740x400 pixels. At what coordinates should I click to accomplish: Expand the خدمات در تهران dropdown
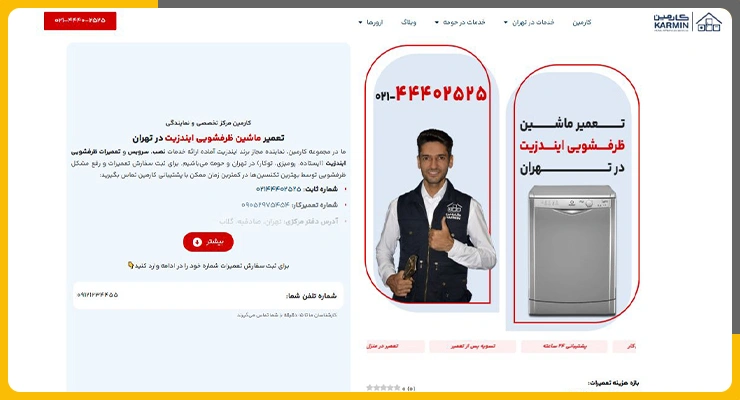coord(530,22)
